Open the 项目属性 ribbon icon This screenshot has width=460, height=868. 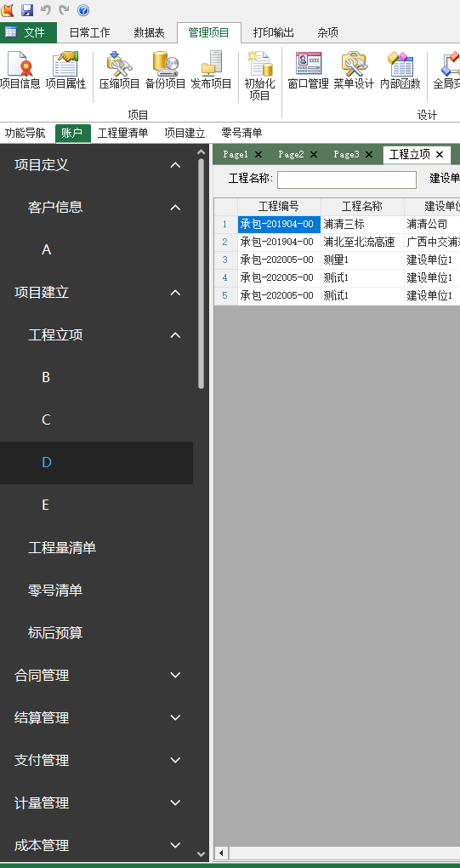point(65,71)
